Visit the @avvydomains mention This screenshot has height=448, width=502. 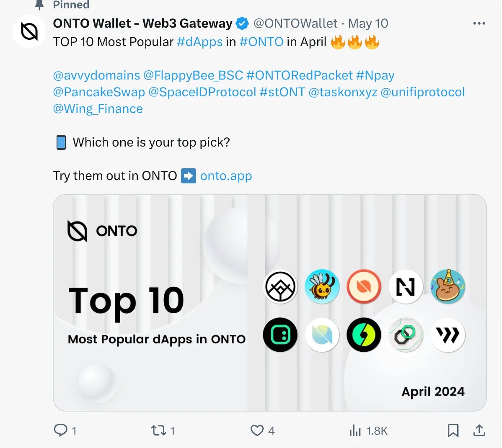point(96,75)
